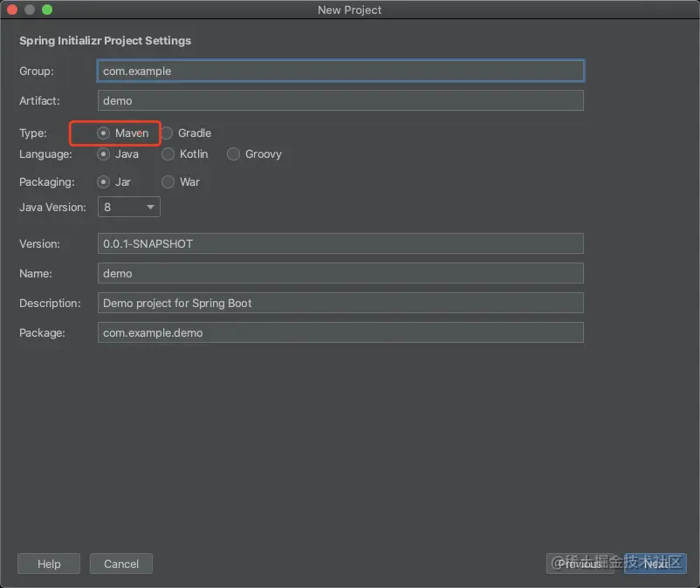Choose Gradle as project type
This screenshot has height=588, width=700.
[168, 133]
